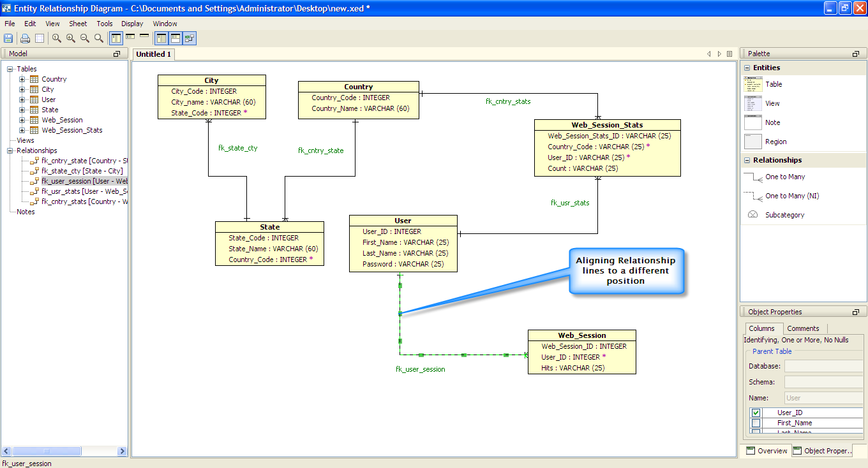
Task: Open the Tools menu
Action: (105, 24)
